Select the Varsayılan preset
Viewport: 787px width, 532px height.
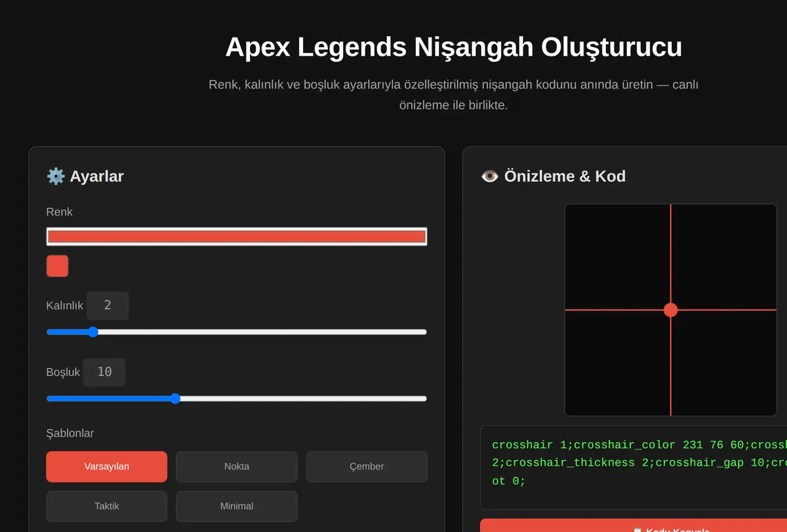coord(107,466)
